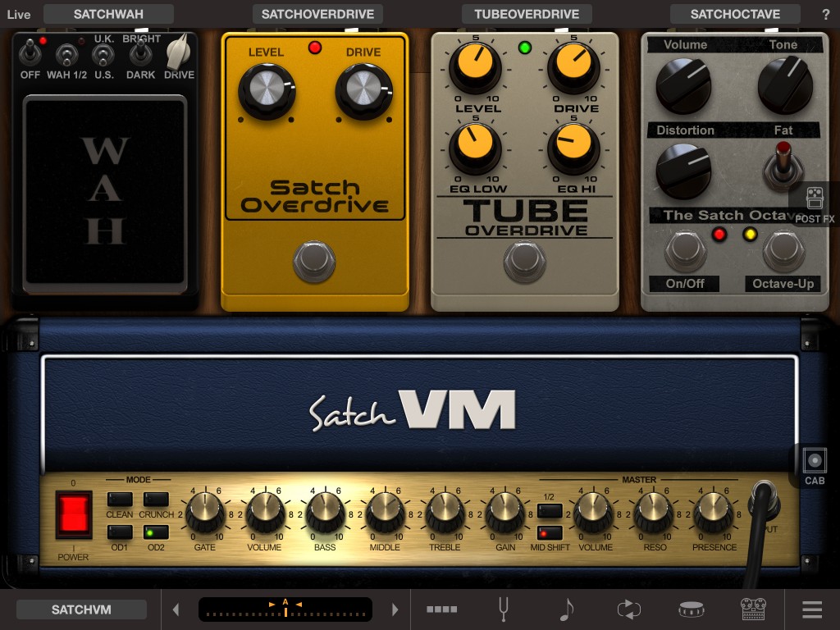This screenshot has width=840, height=630.
Task: Click the wah DRIVE knob
Action: 178,52
